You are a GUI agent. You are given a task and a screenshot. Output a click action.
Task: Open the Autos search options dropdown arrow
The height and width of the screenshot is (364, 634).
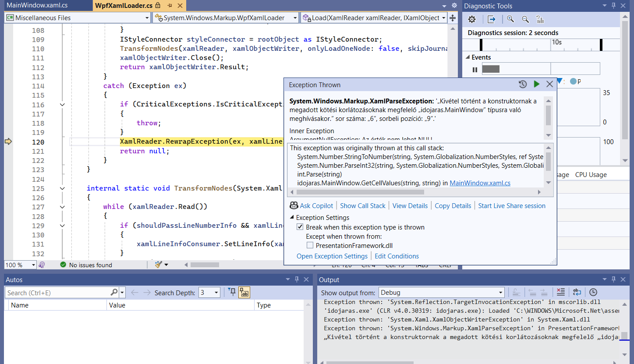[122, 293]
